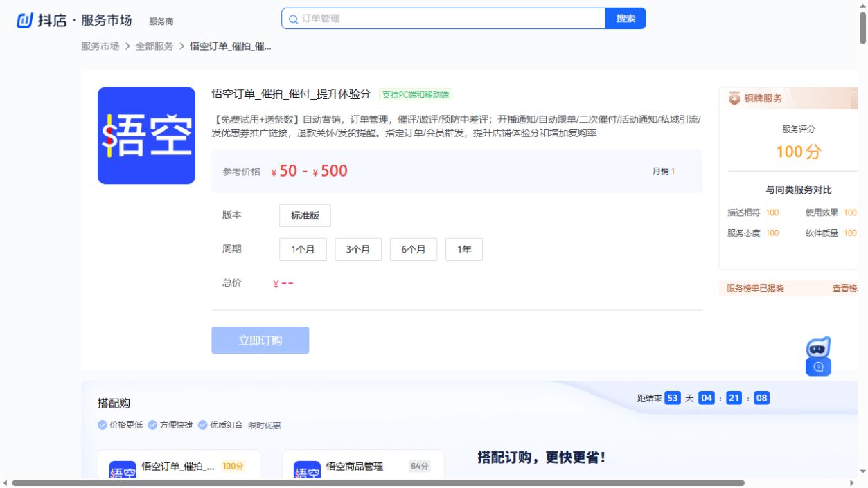Click the 搜索 button
This screenshot has height=488, width=868.
click(x=626, y=19)
